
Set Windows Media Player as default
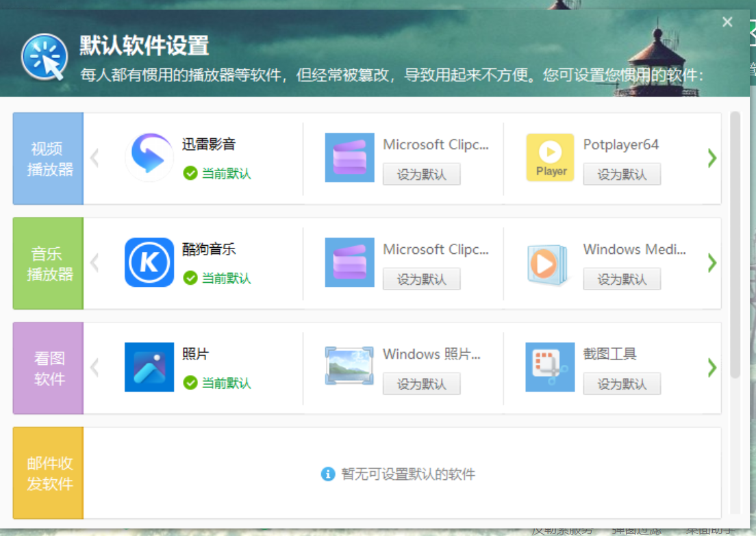coord(622,279)
